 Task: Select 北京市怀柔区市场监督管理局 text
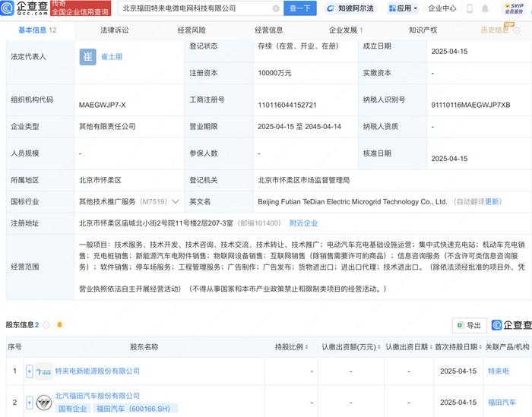point(304,180)
